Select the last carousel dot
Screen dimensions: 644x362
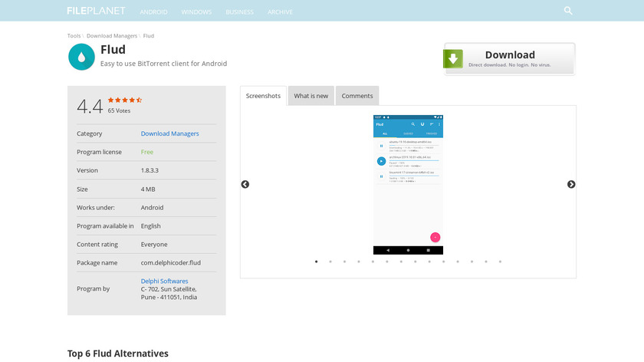[x=500, y=262]
